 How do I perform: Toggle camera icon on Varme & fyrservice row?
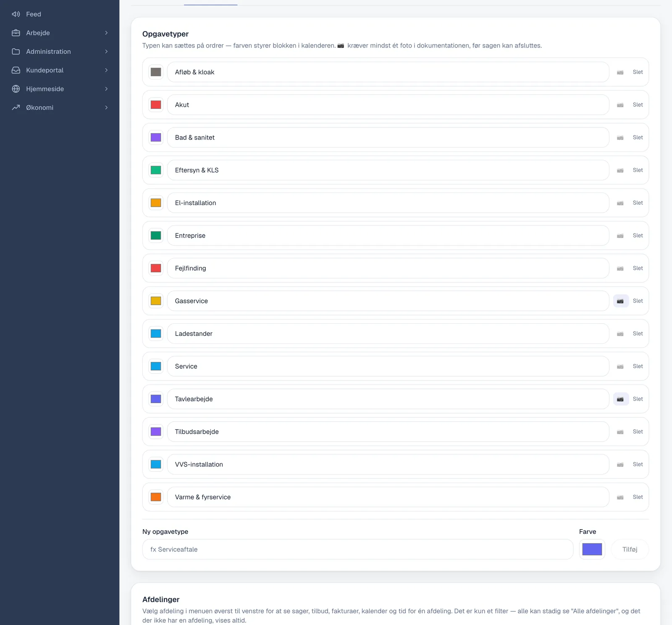(x=620, y=497)
